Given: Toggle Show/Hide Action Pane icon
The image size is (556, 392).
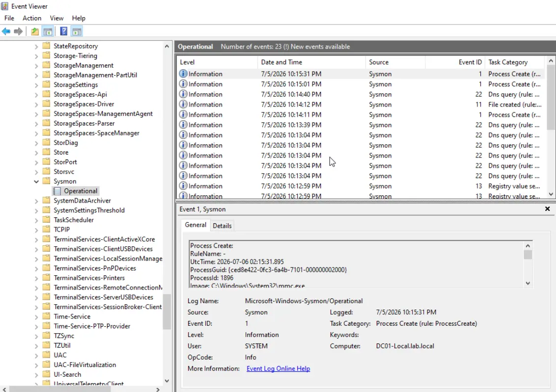Looking at the screenshot, I should (77, 31).
